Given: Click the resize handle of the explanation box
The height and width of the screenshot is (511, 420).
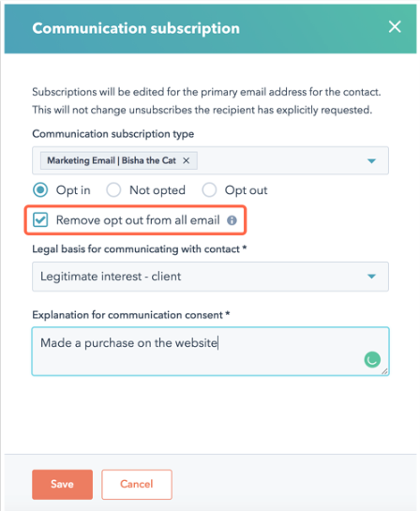Looking at the screenshot, I should click(384, 371).
